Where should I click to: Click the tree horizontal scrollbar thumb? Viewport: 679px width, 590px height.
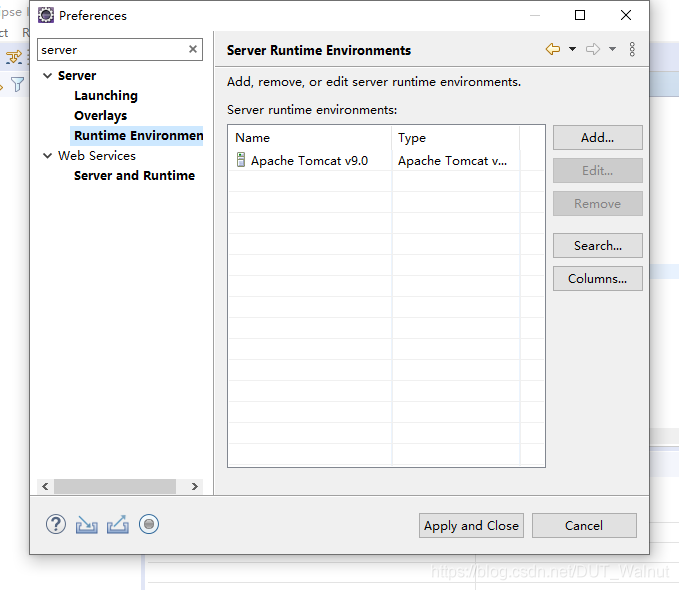tap(115, 486)
